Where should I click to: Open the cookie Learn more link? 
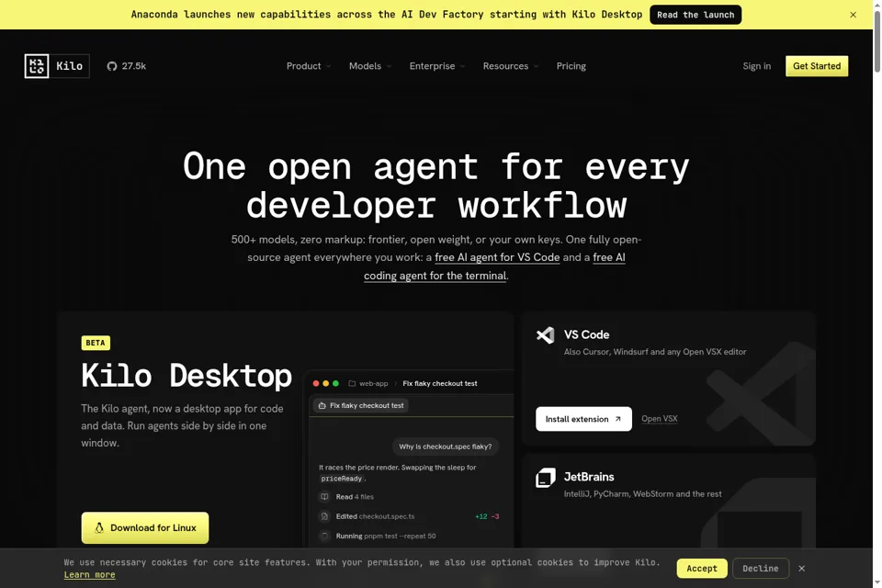[89, 574]
